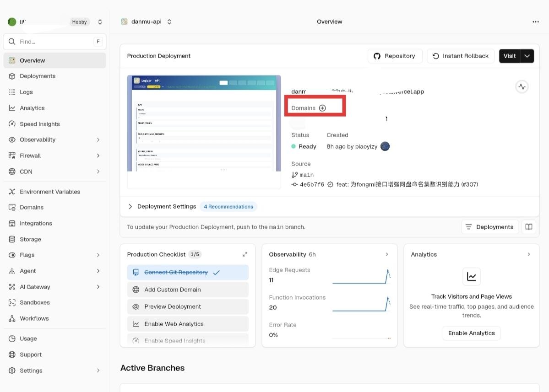Click the Agent icon in sidebar
Screen dimensions: 549x392
[x=12, y=271]
